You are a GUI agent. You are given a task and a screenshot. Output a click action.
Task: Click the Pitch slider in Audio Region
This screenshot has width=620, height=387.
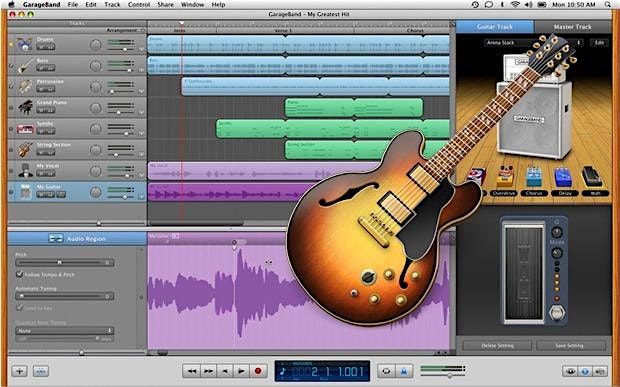65,262
